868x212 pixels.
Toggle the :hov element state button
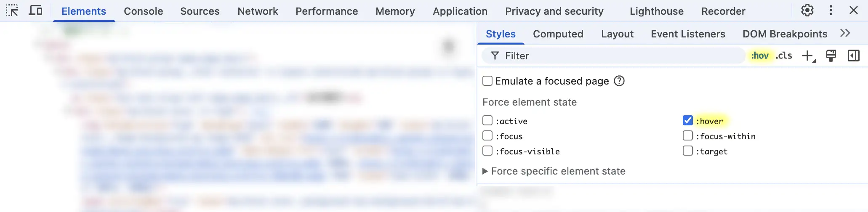click(760, 56)
